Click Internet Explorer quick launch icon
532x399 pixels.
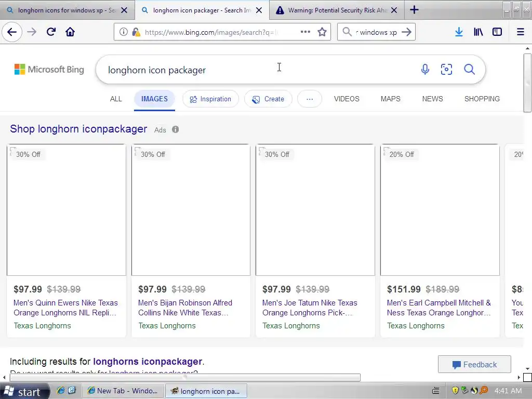coord(61,391)
